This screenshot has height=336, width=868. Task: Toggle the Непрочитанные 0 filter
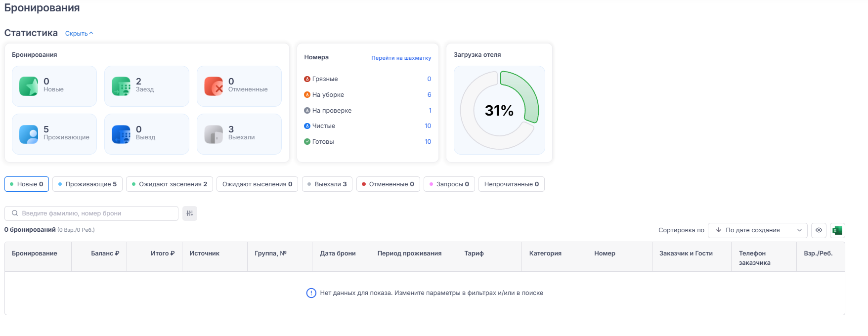(x=511, y=184)
